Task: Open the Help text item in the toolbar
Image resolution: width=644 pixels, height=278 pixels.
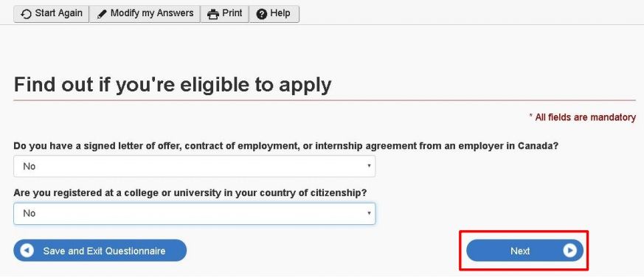Action: click(x=280, y=13)
